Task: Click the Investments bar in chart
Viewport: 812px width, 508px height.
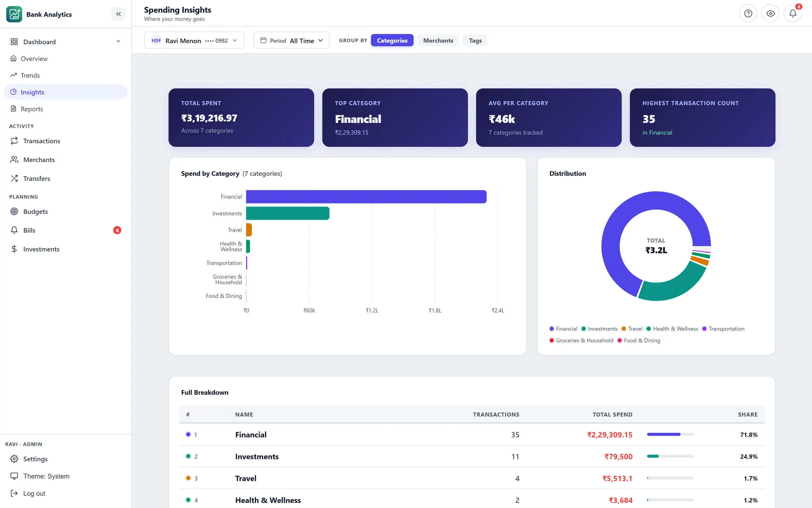Action: tap(288, 213)
